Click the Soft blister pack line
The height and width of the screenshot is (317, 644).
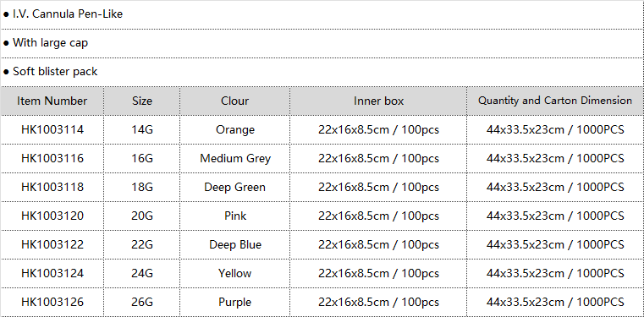[x=322, y=72]
